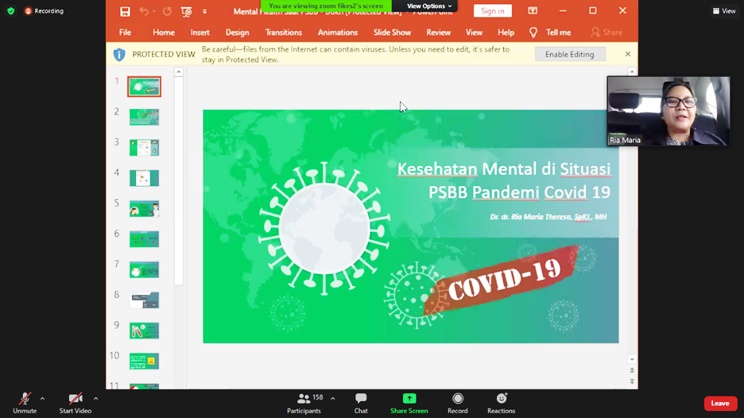Image resolution: width=744 pixels, height=418 pixels.
Task: Click the red Leave meeting button
Action: pyautogui.click(x=720, y=403)
